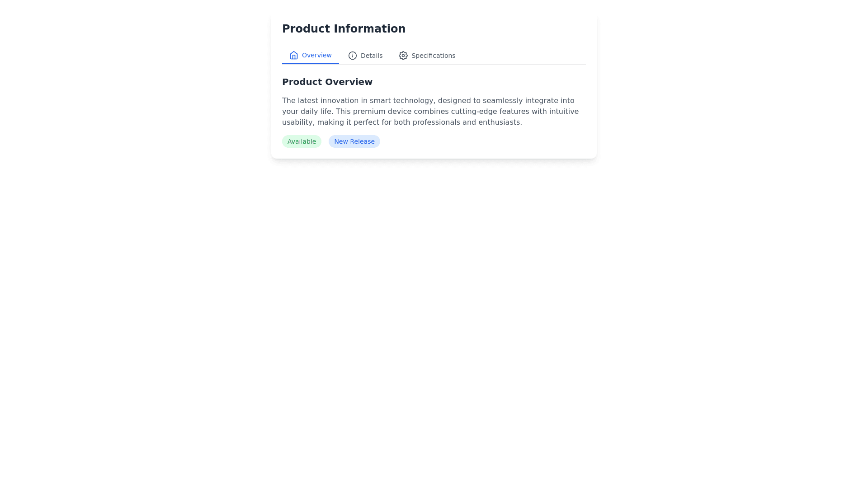Viewport: 868px width, 488px height.
Task: Click the home icon on Overview tab
Action: point(294,55)
